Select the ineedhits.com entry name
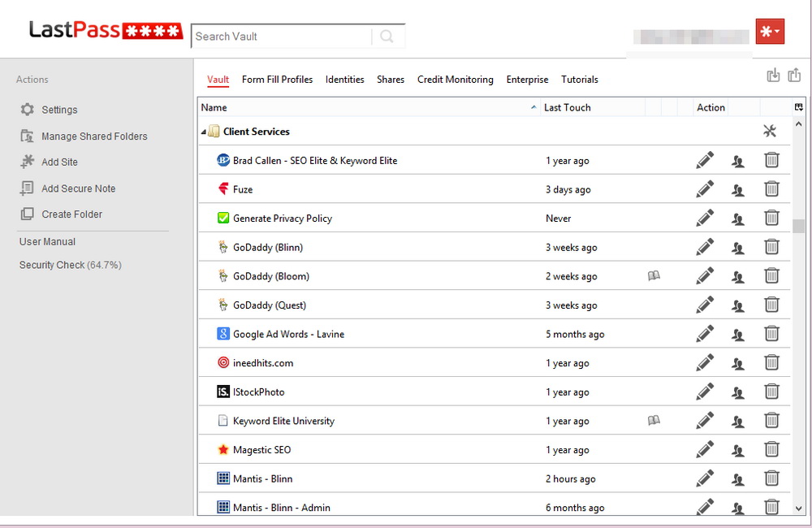Viewport: 812px width, 528px height. pyautogui.click(x=263, y=363)
